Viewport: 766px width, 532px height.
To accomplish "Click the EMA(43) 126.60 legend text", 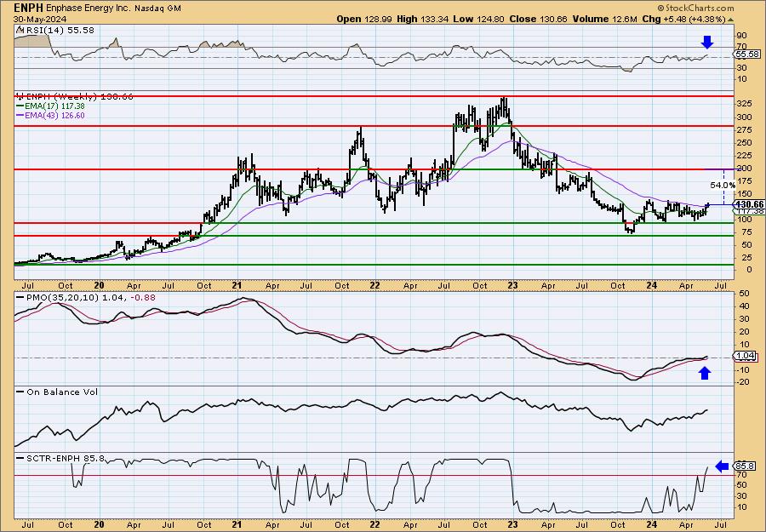I will tap(54, 116).
